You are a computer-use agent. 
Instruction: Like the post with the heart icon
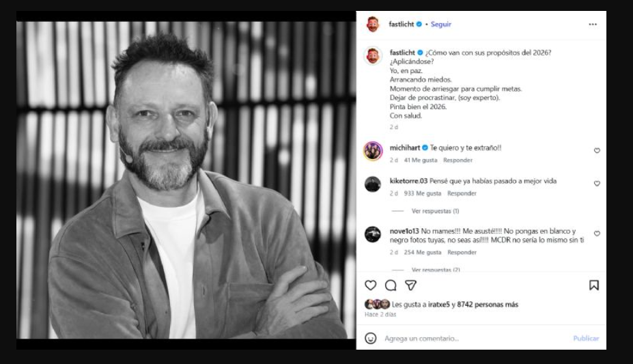coord(371,285)
